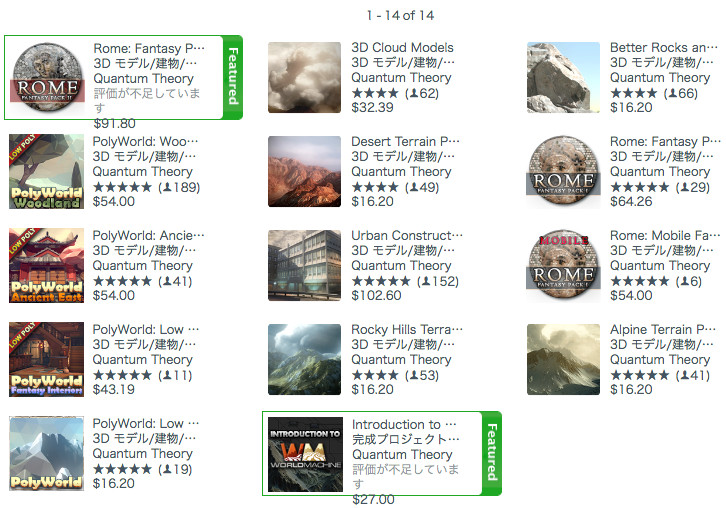Click Quantum Theory publisher under Urban Construct…
726x508 pixels.
(401, 266)
